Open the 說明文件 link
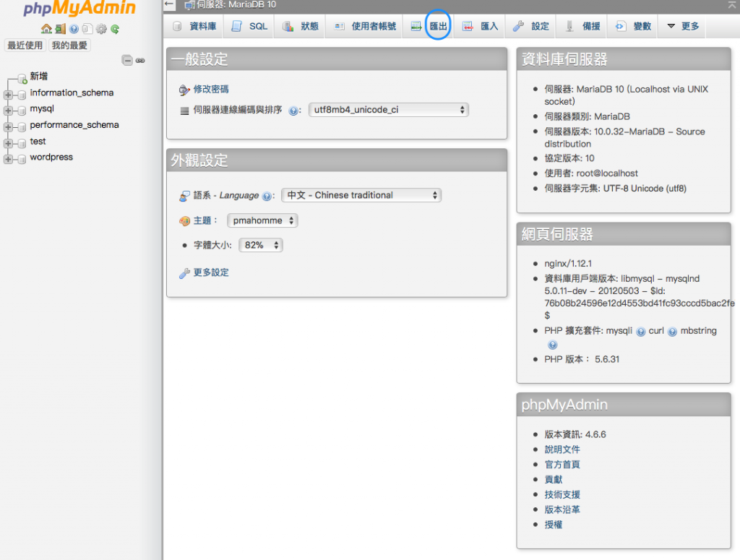 coord(562,449)
